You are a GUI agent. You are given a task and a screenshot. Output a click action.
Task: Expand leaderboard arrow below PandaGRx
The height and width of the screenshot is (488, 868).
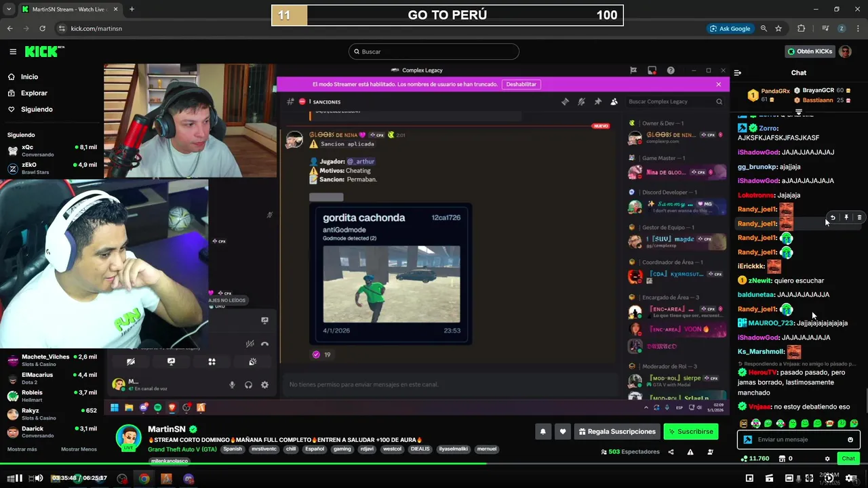[799, 112]
